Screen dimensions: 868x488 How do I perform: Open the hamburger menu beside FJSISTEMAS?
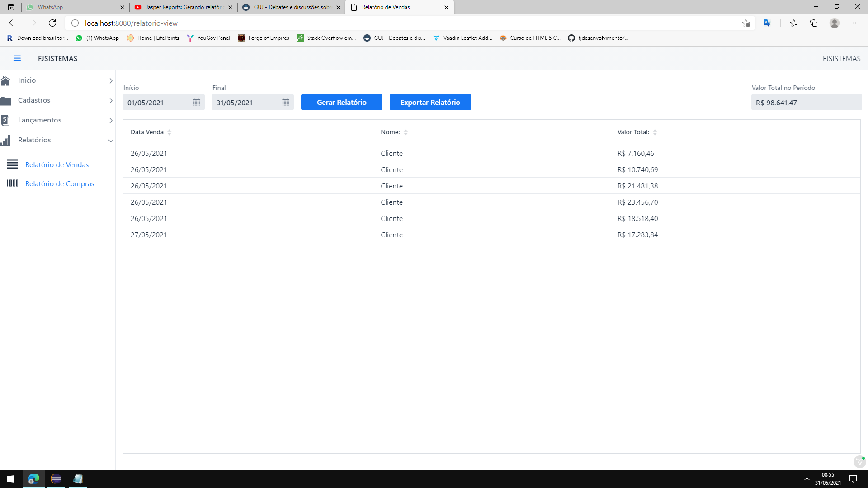[17, 58]
